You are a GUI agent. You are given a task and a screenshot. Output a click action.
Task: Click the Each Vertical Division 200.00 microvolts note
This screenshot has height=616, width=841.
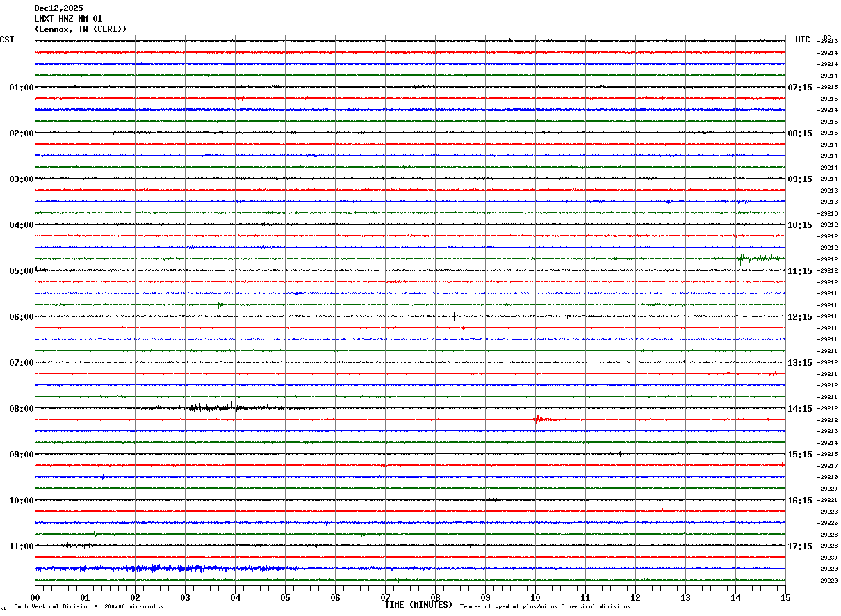[88, 606]
